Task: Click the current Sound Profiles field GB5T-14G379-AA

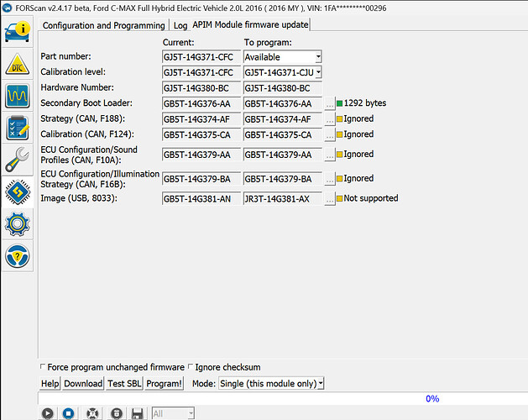Action: (201, 155)
